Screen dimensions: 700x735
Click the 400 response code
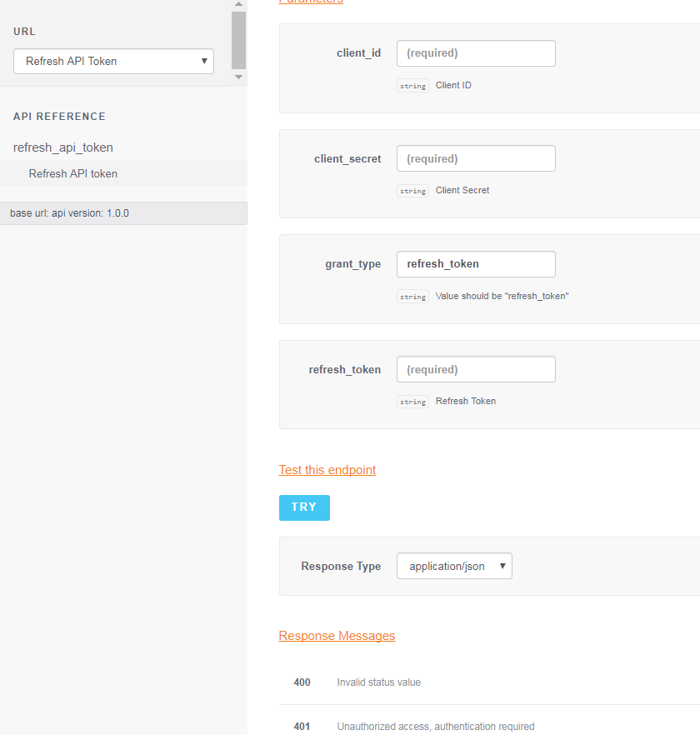[302, 682]
